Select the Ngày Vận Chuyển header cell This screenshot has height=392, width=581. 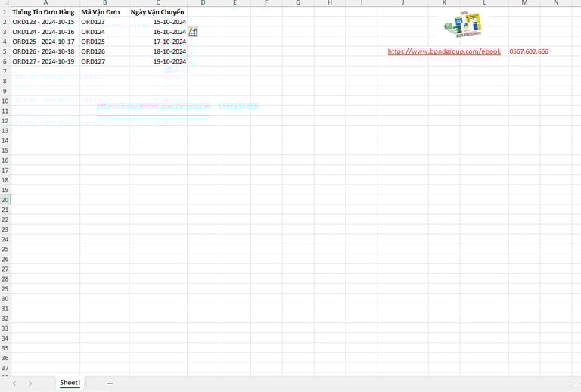(158, 12)
